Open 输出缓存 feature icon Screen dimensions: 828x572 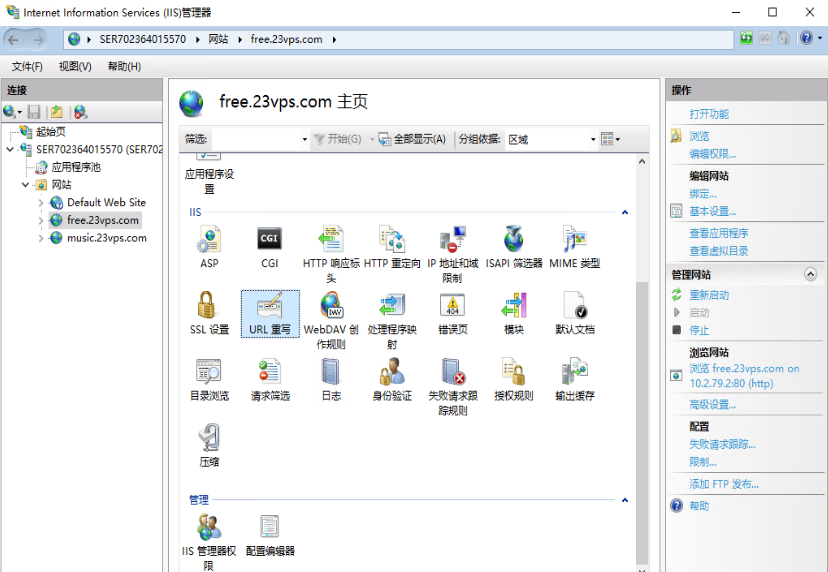pos(575,380)
